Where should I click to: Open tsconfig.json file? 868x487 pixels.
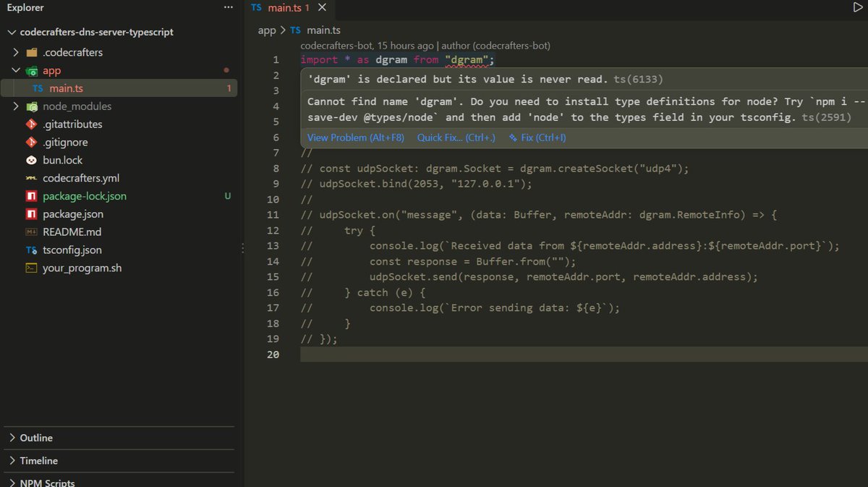tap(72, 250)
